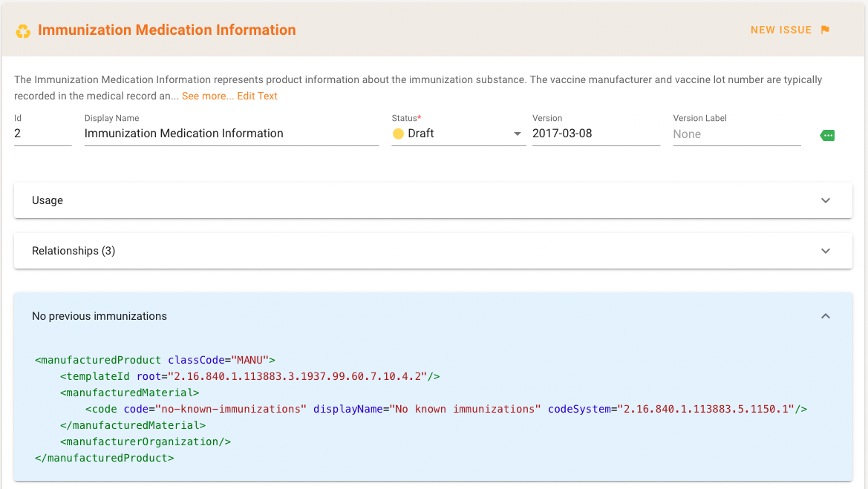868x489 pixels.
Task: Click the Relationships (3) header label
Action: [74, 251]
